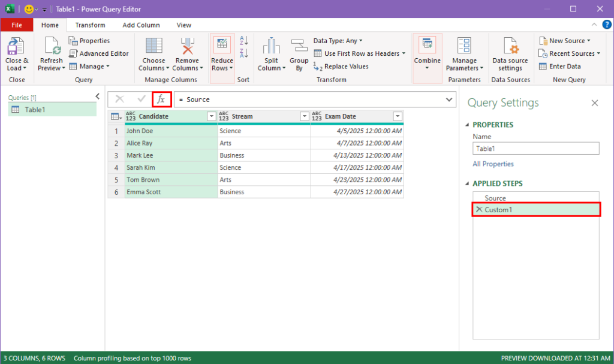Click the table menu icon in grid corner
614x364 pixels.
116,116
